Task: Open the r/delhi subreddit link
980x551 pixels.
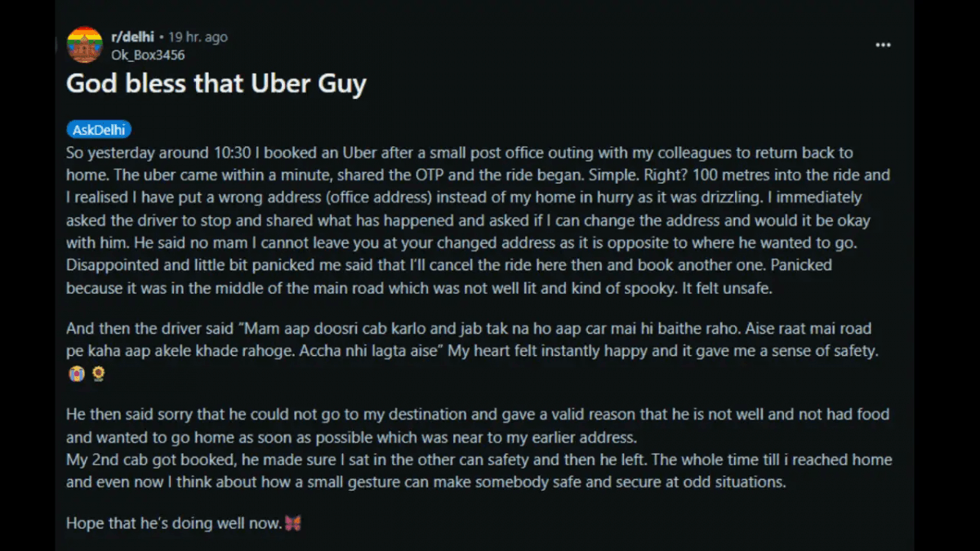Action: pos(133,37)
